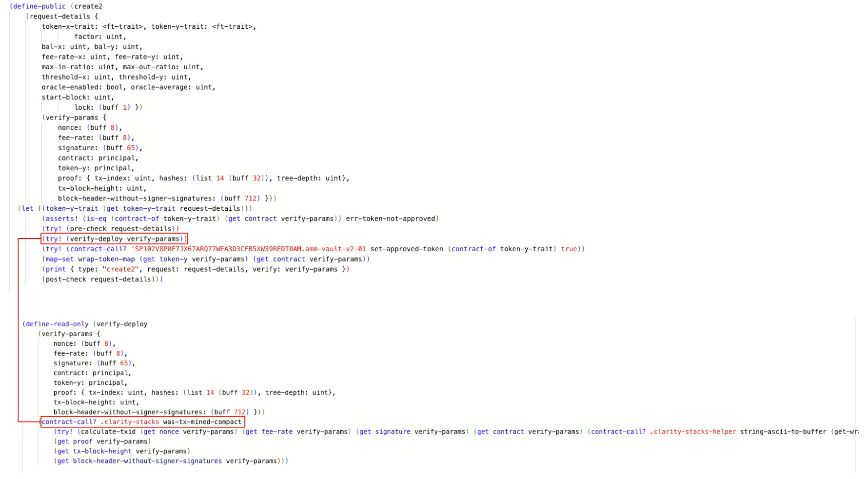This screenshot has width=868, height=479.
Task: Click '(define-read-only (verify-deploy' line
Action: [85, 324]
